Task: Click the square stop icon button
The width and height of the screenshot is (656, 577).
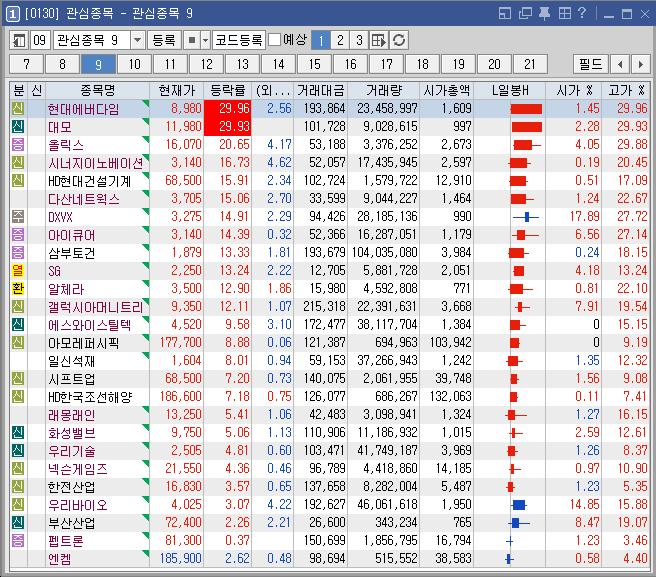Action: (192, 40)
